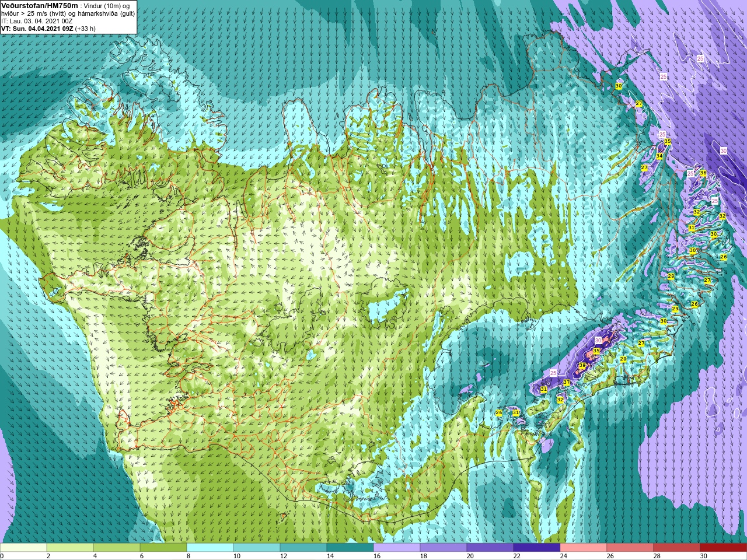The image size is (747, 560).
Task: Select the pale cyan 8–10 m/s legend swatch
Action: [x=210, y=548]
